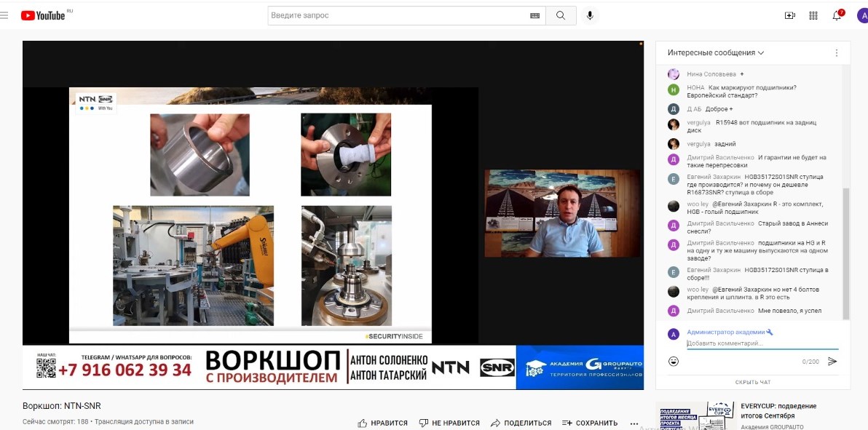Open chat three-dot options menu

pyautogui.click(x=837, y=53)
